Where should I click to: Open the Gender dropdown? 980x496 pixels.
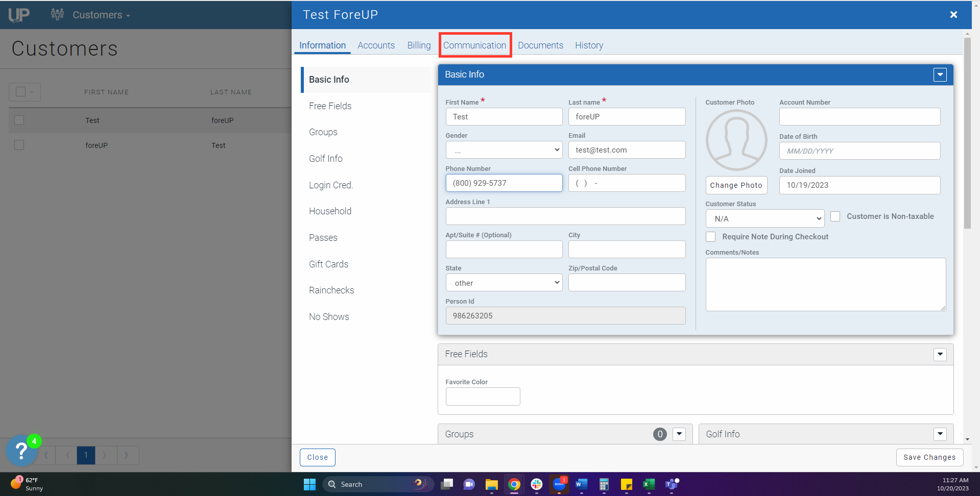504,150
